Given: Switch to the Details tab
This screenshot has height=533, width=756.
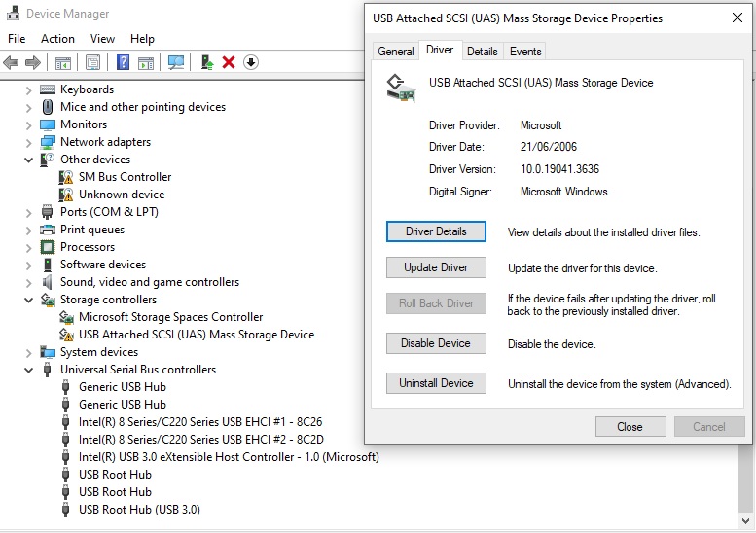Looking at the screenshot, I should tap(483, 52).
